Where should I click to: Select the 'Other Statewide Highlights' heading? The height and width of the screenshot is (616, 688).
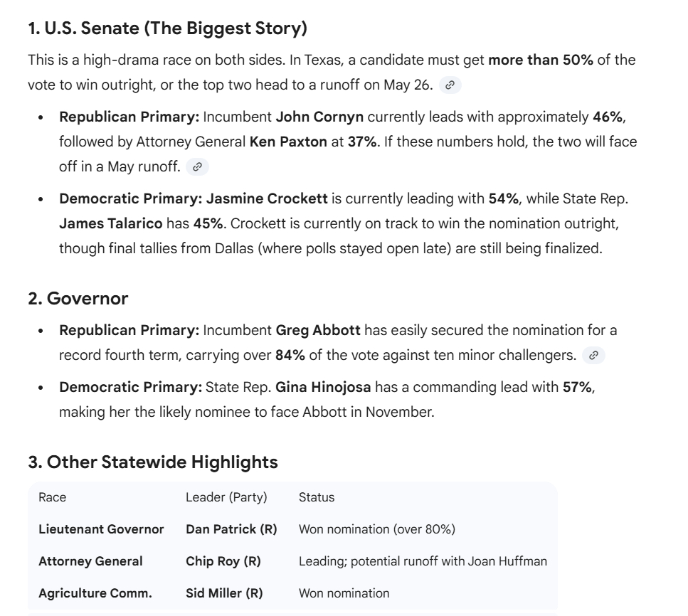point(153,462)
